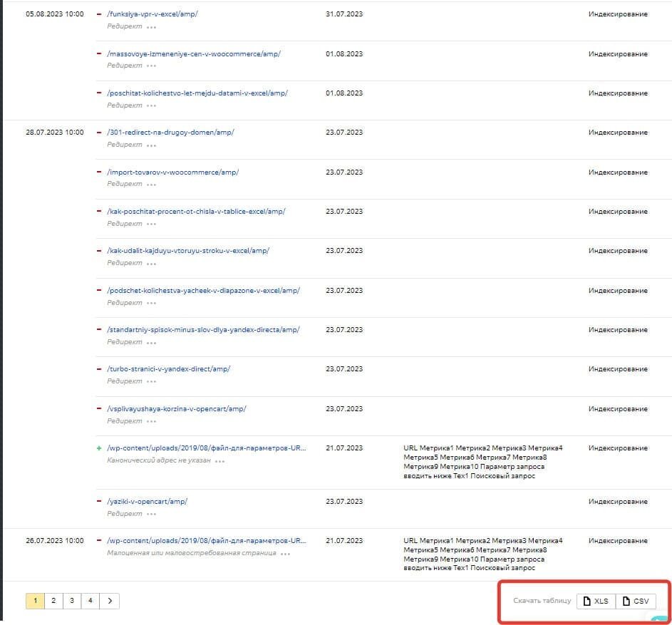Click red minus icon beside /yaziki-v-opencart/amp/
The height and width of the screenshot is (625, 672).
click(x=99, y=501)
